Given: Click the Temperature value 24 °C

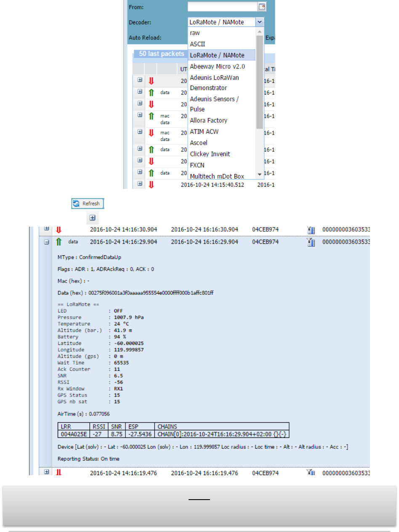Looking at the screenshot, I should (121, 324).
